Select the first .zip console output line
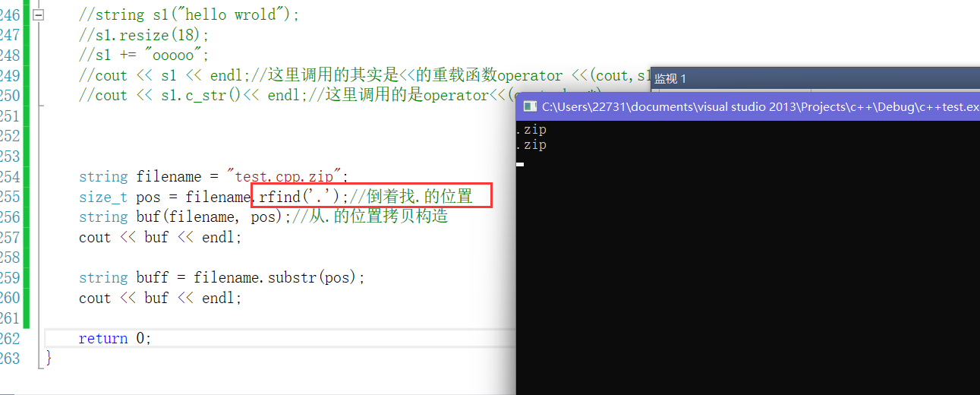This screenshot has height=395, width=980. [x=531, y=130]
